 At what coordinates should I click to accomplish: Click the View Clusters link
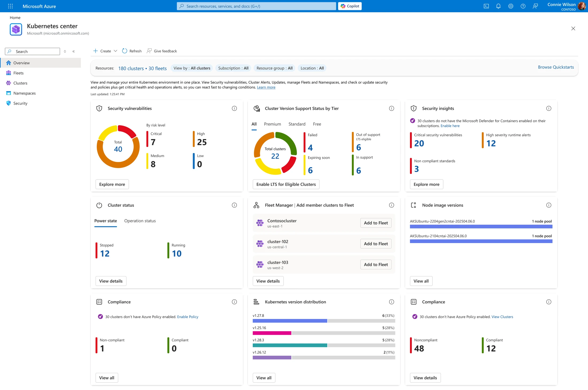[x=502, y=317]
